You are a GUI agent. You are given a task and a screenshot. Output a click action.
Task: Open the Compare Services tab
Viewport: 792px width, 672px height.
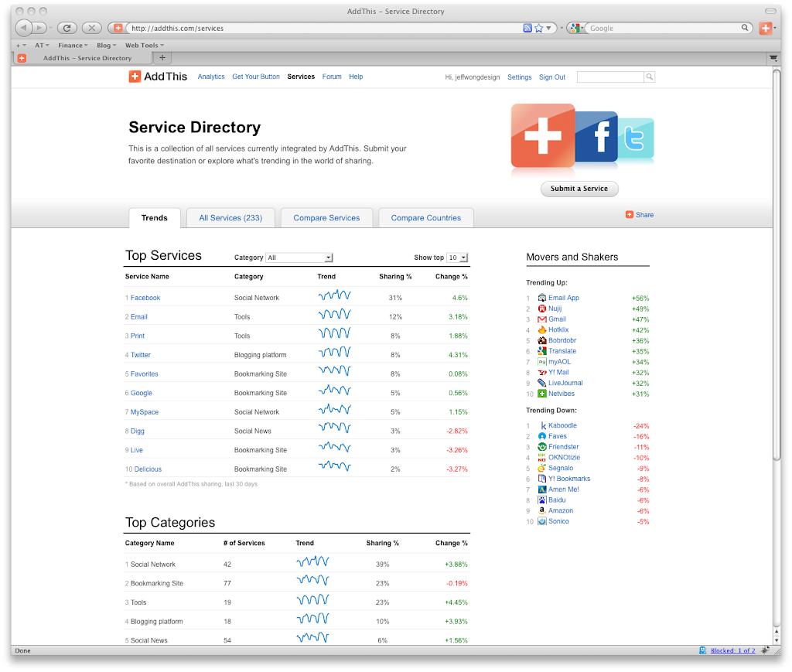(x=327, y=218)
